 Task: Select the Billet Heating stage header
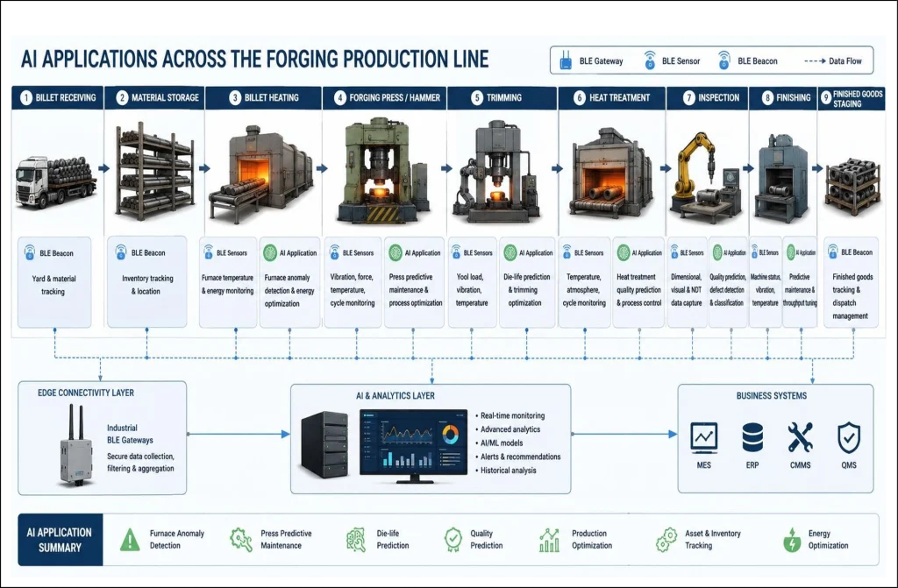(263, 98)
